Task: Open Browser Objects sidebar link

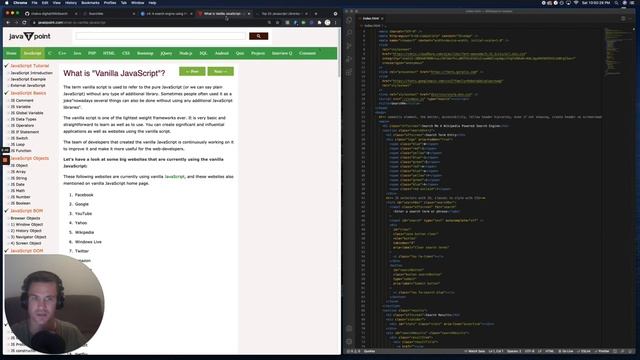Action: pyautogui.click(x=25, y=218)
